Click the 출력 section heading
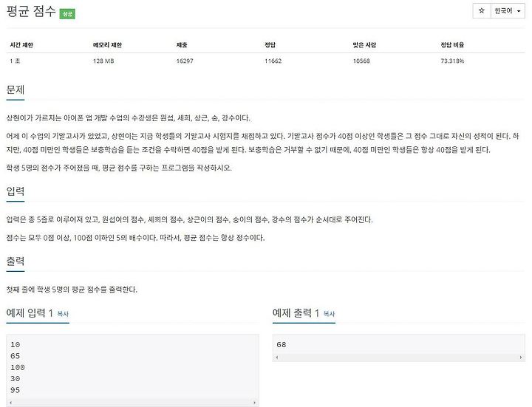532x407 pixels. 16,261
